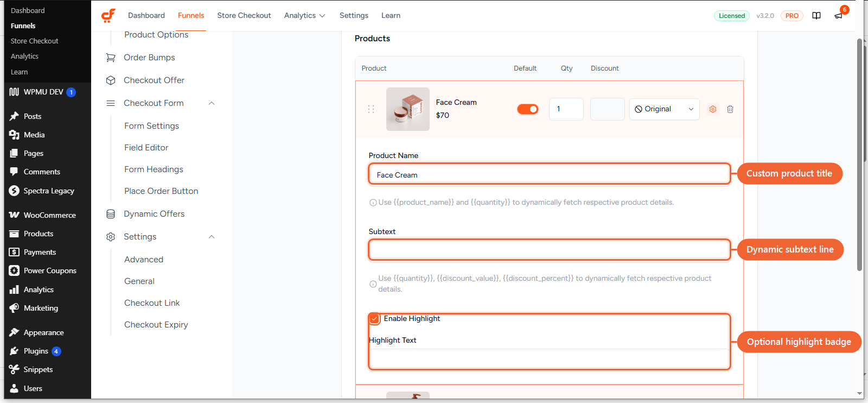Open the Dashboard tab in top nav
The height and width of the screenshot is (403, 868).
pos(146,16)
